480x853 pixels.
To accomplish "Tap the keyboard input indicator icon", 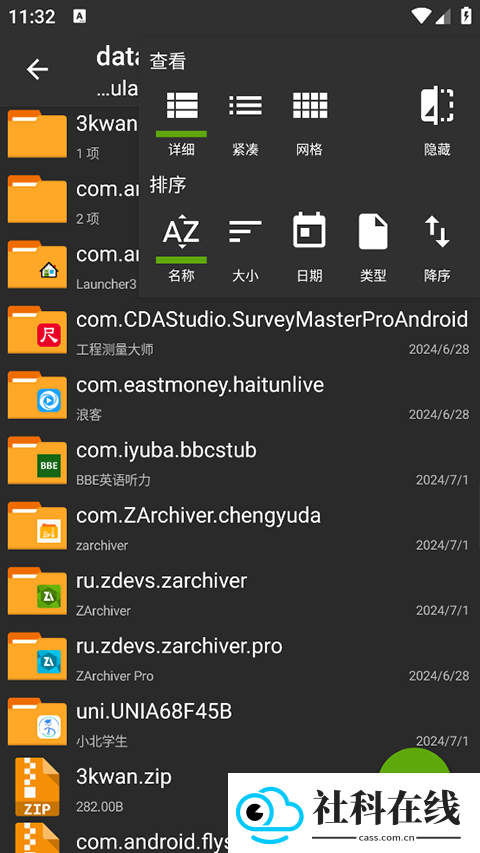I will pyautogui.click(x=79, y=16).
